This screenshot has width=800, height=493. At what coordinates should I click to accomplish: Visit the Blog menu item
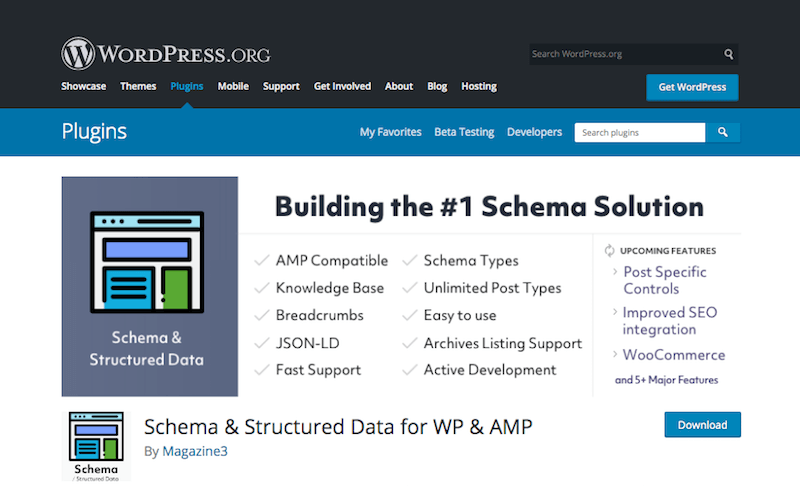tap(437, 86)
